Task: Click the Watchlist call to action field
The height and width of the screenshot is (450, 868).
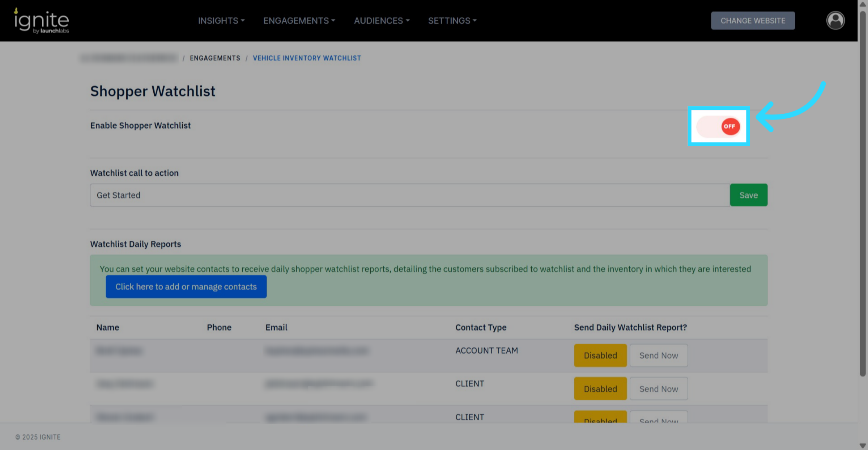Action: 409,195
